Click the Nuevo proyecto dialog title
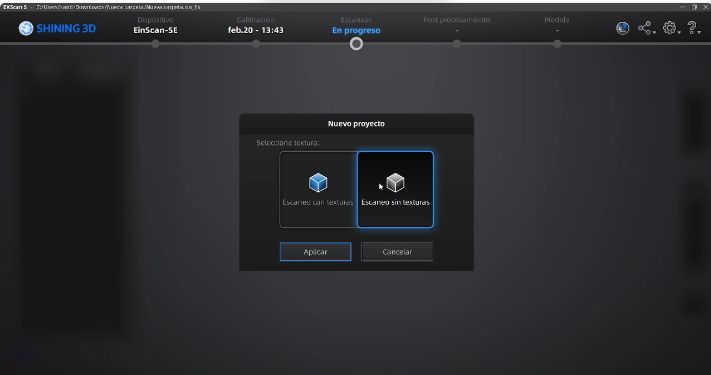Viewport: 711px width, 375px height. pyautogui.click(x=356, y=123)
